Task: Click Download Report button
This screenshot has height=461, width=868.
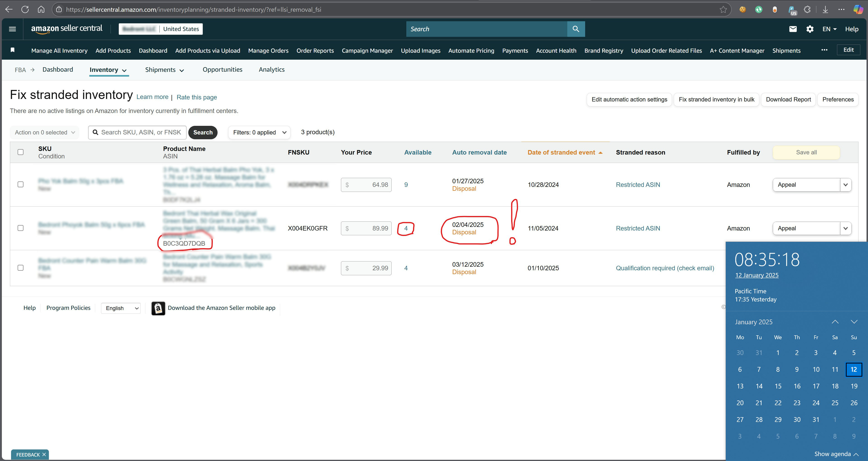Action: click(x=788, y=99)
